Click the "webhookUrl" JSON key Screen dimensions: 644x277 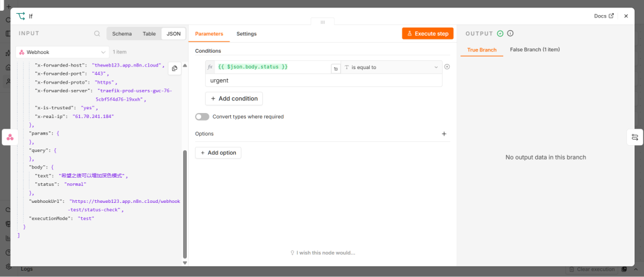[47, 202]
